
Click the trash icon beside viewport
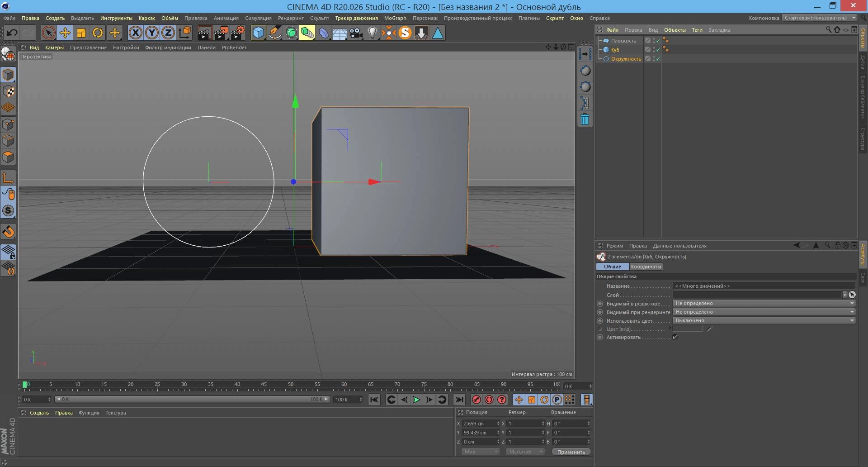coord(585,119)
